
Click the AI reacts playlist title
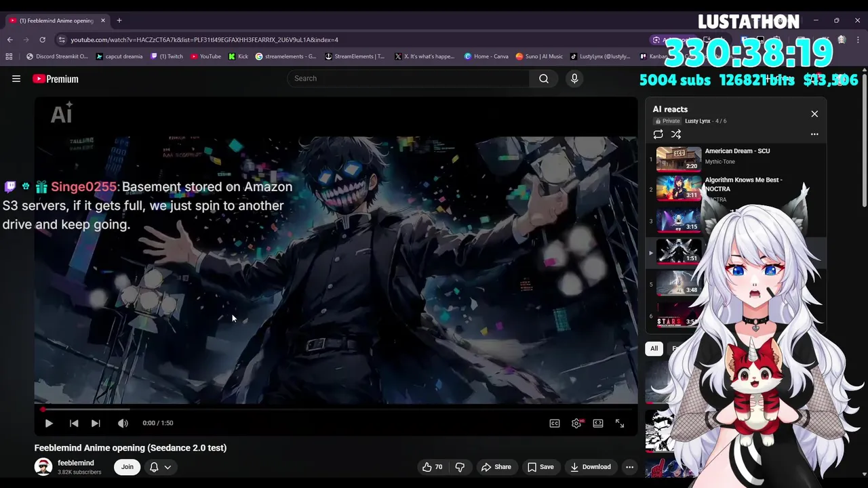click(670, 109)
